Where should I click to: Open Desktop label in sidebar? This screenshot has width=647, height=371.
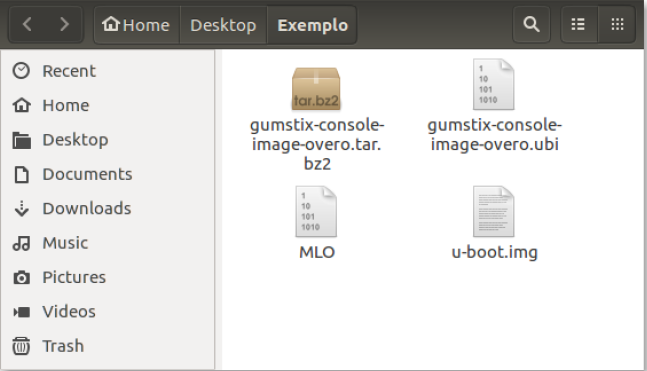click(x=75, y=140)
